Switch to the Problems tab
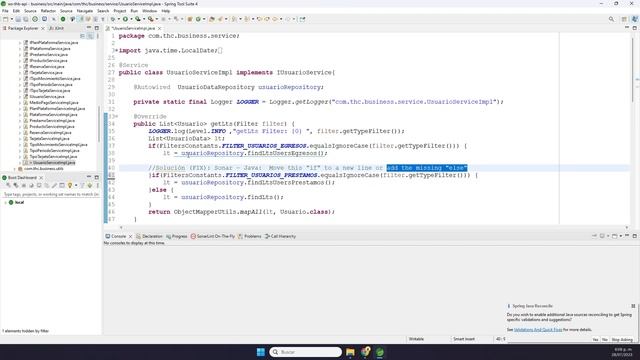Image resolution: width=640 pixels, height=360 pixels. point(249,236)
